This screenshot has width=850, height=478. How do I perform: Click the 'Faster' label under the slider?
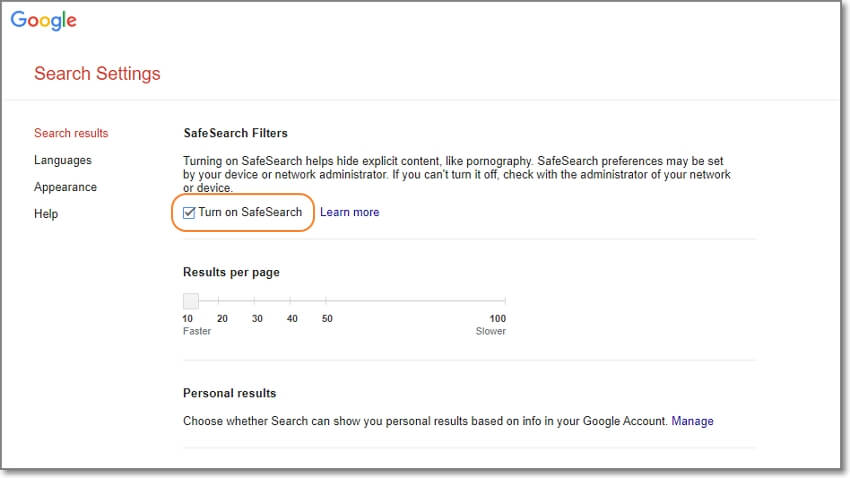[x=197, y=331]
